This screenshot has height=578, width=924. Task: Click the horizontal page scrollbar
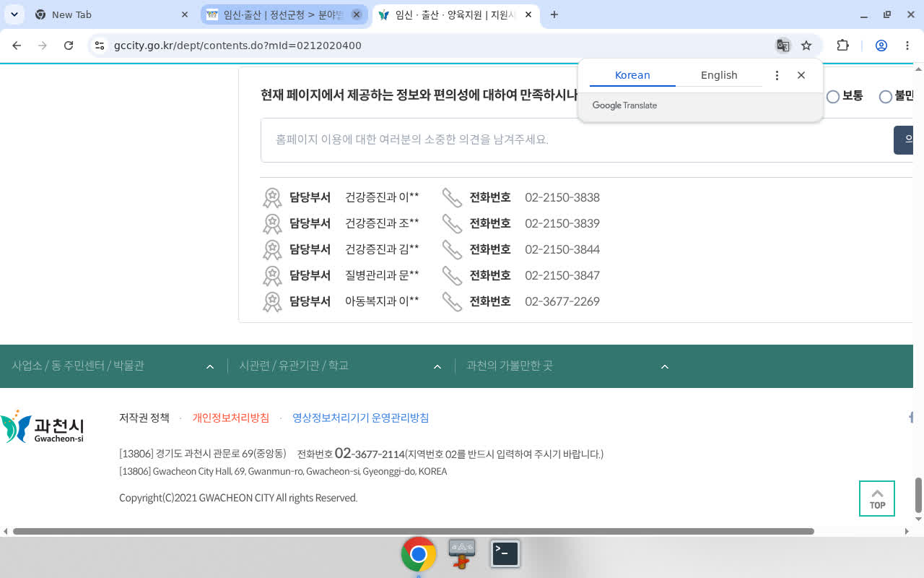tap(414, 531)
